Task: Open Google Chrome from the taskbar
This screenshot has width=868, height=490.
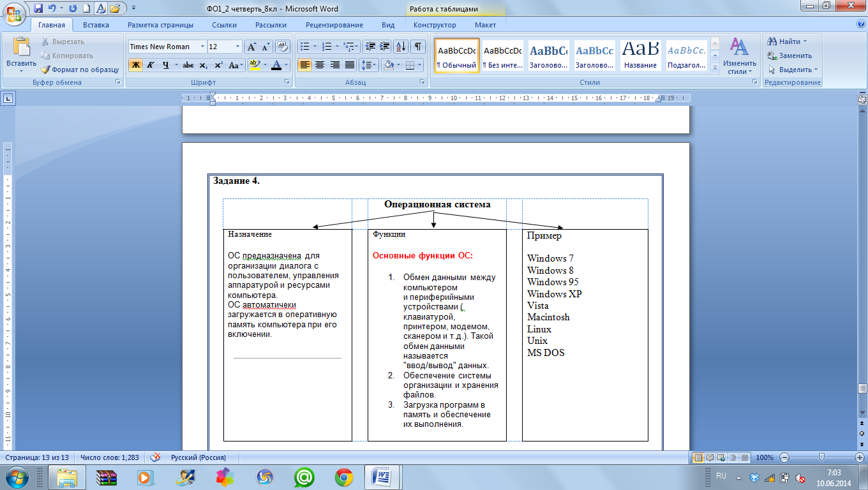Action: (344, 477)
